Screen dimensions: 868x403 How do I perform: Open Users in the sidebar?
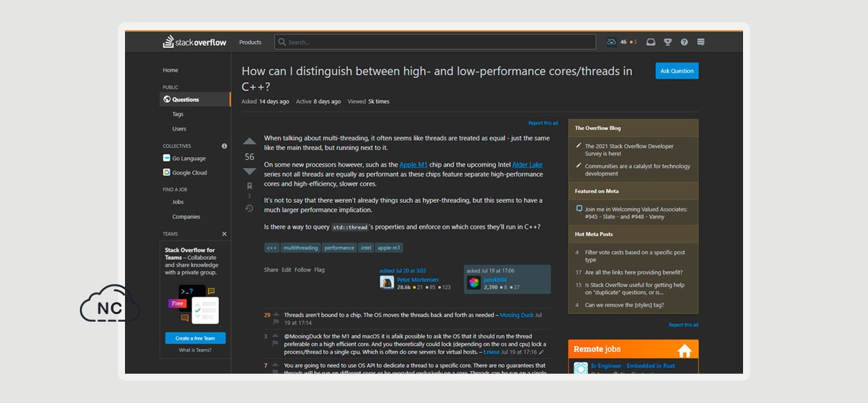[179, 129]
